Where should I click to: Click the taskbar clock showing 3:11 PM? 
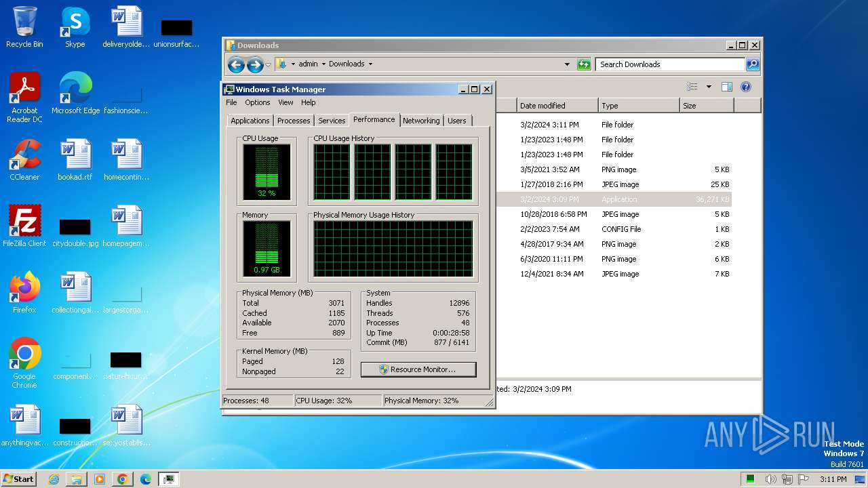coord(833,479)
